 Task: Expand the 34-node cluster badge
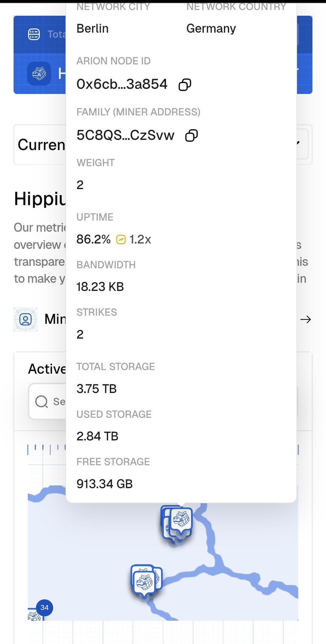point(45,608)
